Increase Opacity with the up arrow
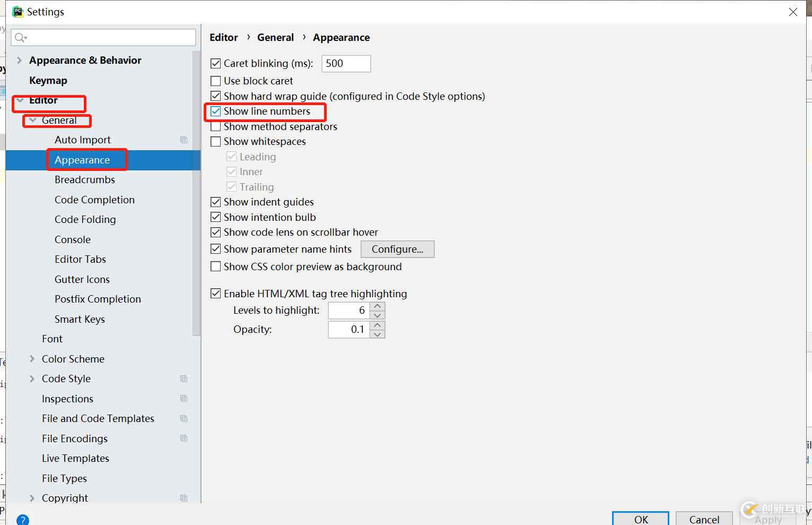The height and width of the screenshot is (525, 812). 378,325
